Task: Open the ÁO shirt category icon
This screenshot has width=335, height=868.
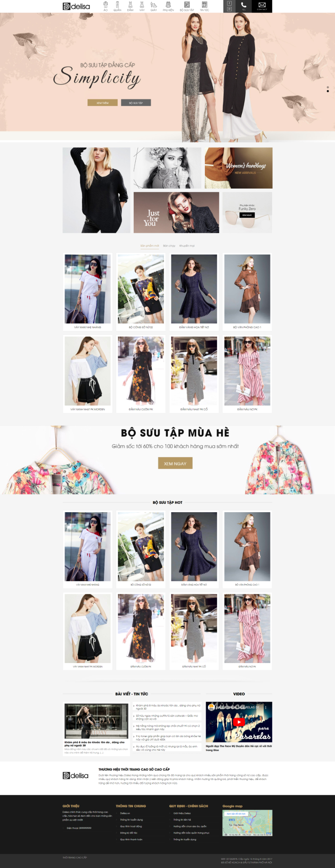Action: pyautogui.click(x=106, y=6)
